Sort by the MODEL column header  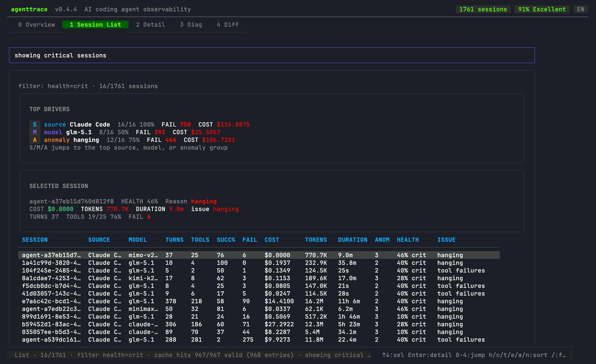[x=137, y=240]
